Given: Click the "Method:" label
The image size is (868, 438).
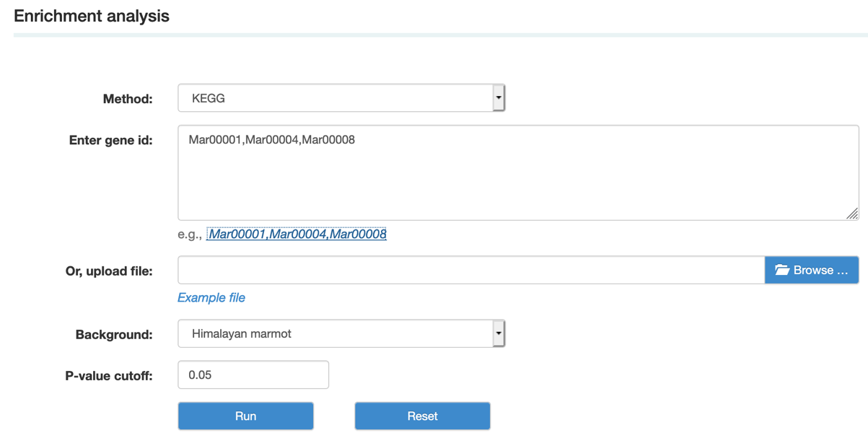Looking at the screenshot, I should (128, 99).
